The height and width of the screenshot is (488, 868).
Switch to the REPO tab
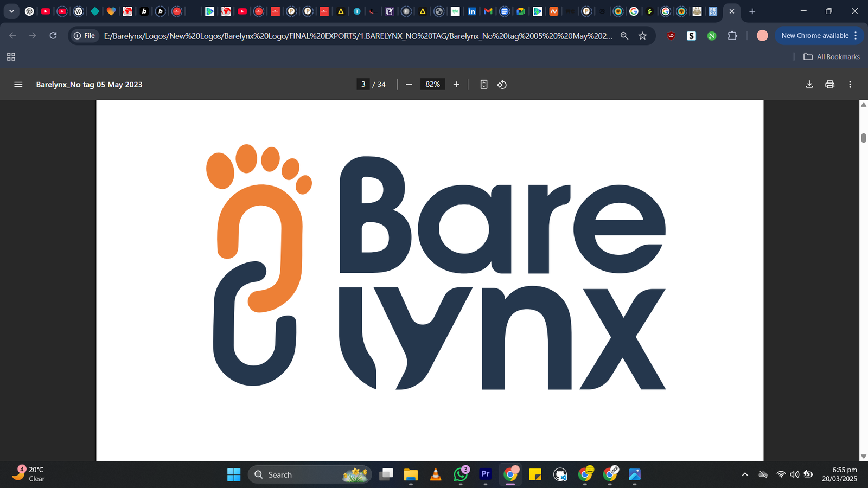click(x=713, y=11)
